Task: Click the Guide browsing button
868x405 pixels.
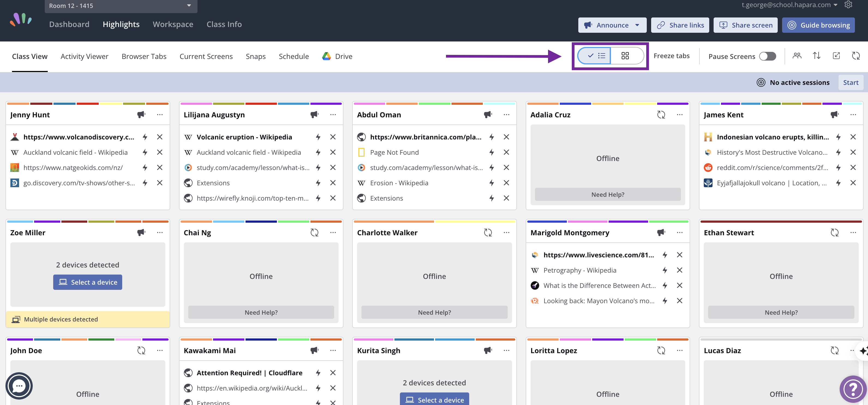Action: pyautogui.click(x=818, y=25)
